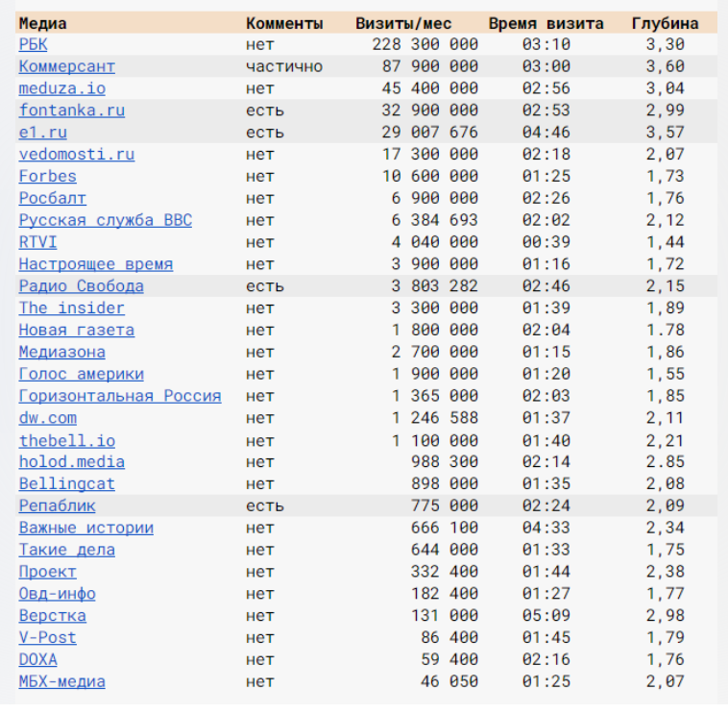Select the 29 007 676 visits value

click(x=430, y=133)
